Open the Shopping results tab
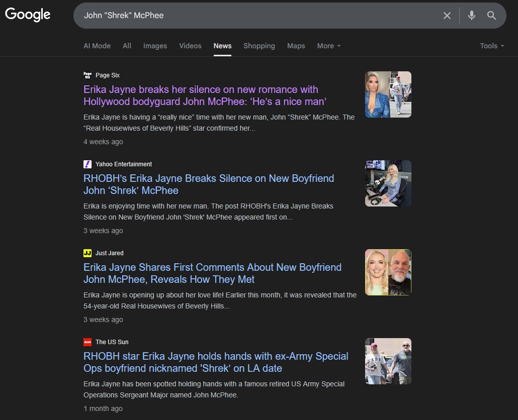 tap(259, 46)
